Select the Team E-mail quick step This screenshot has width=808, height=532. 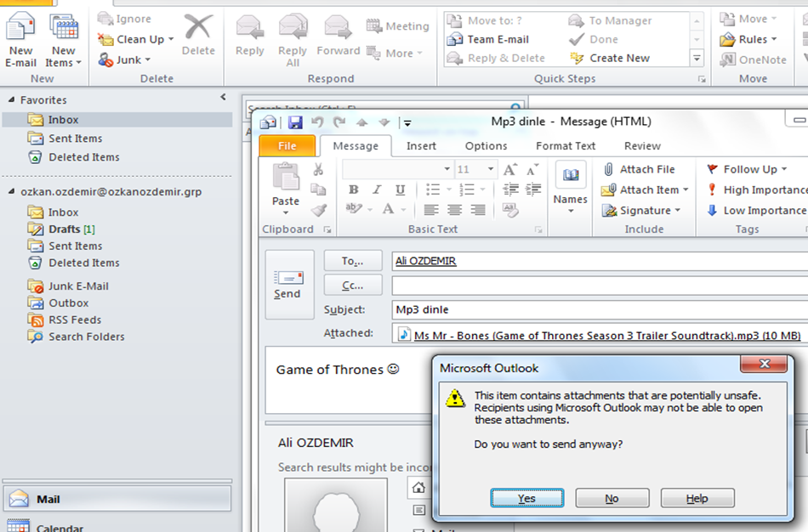(x=488, y=39)
